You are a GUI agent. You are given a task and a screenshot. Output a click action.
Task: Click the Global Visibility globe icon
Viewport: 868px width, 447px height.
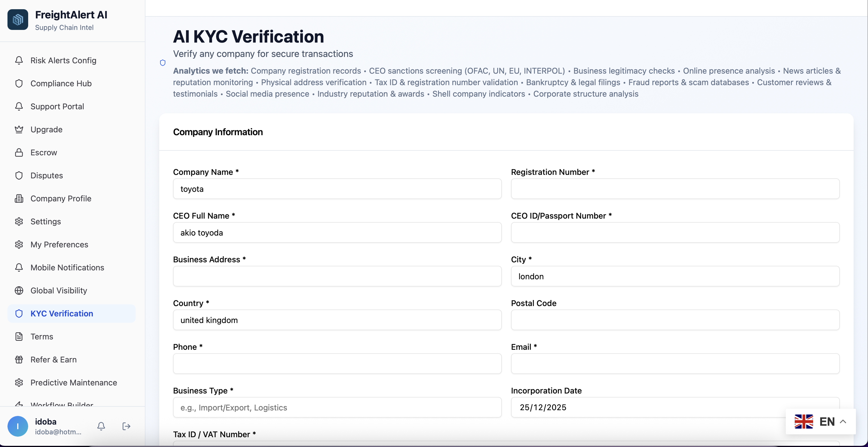(19, 291)
